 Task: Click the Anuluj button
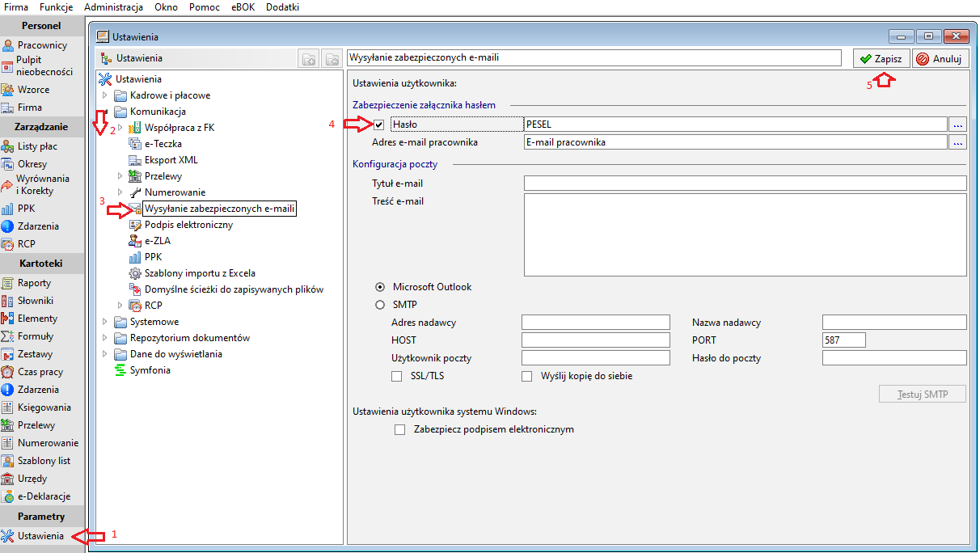(940, 58)
